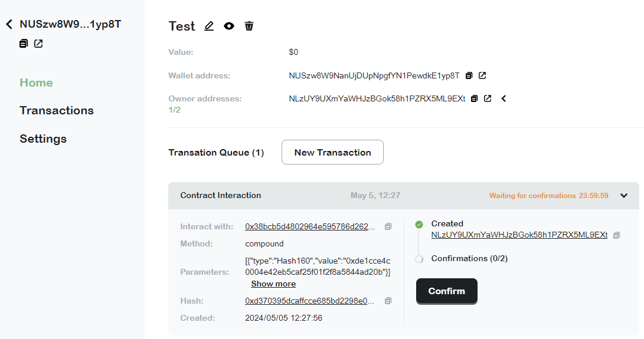Viewport: 644px width, 339px height.
Task: Open the Settings menu item
Action: click(43, 139)
